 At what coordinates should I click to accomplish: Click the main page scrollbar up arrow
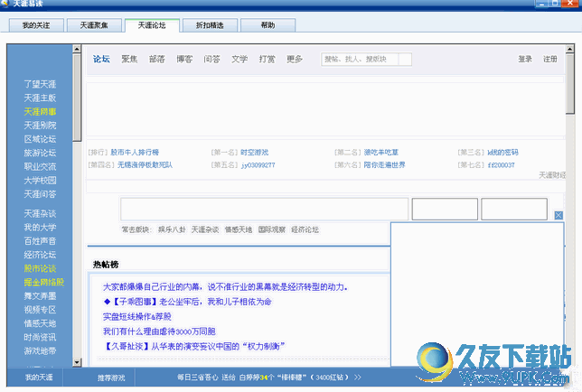[x=569, y=49]
